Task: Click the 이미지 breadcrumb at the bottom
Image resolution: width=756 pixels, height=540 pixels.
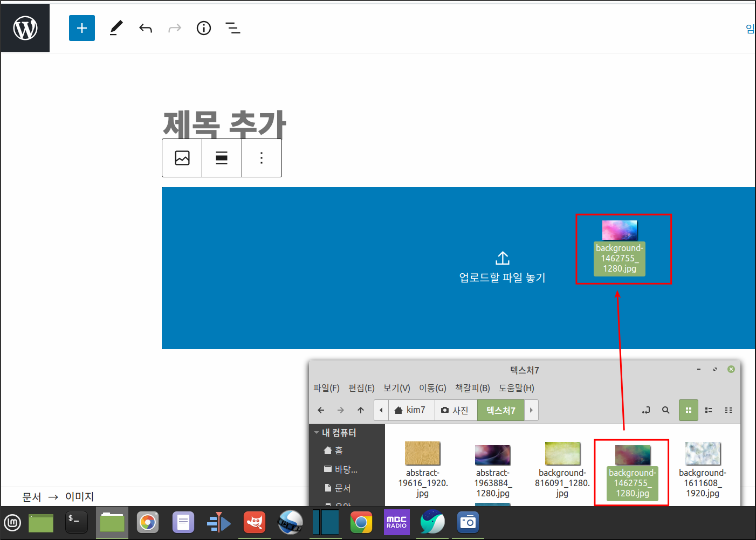Action: pyautogui.click(x=79, y=496)
